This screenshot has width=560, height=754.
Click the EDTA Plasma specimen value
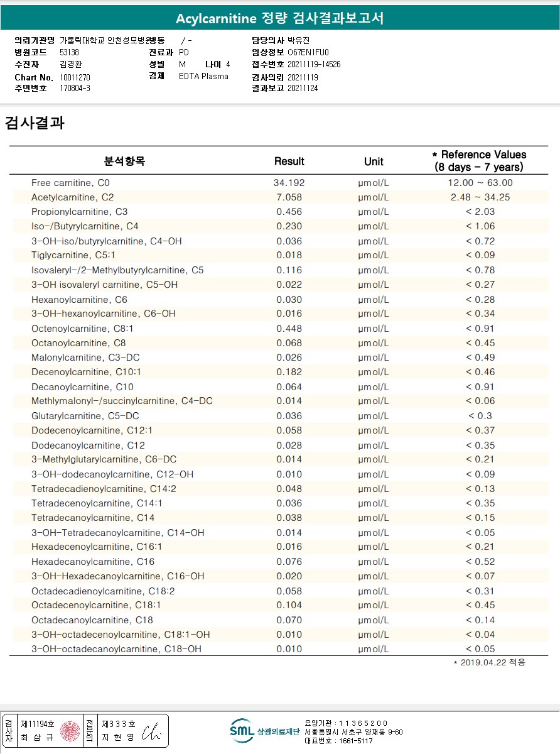tap(204, 77)
